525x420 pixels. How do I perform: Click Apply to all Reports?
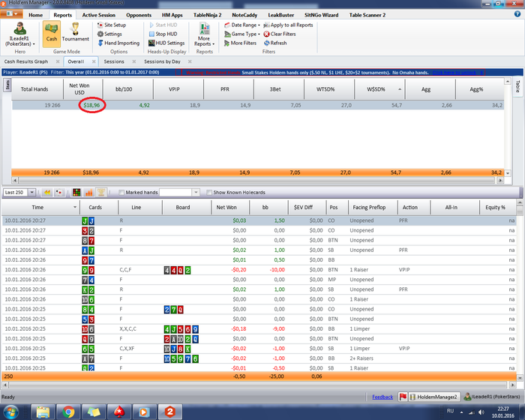[288, 25]
